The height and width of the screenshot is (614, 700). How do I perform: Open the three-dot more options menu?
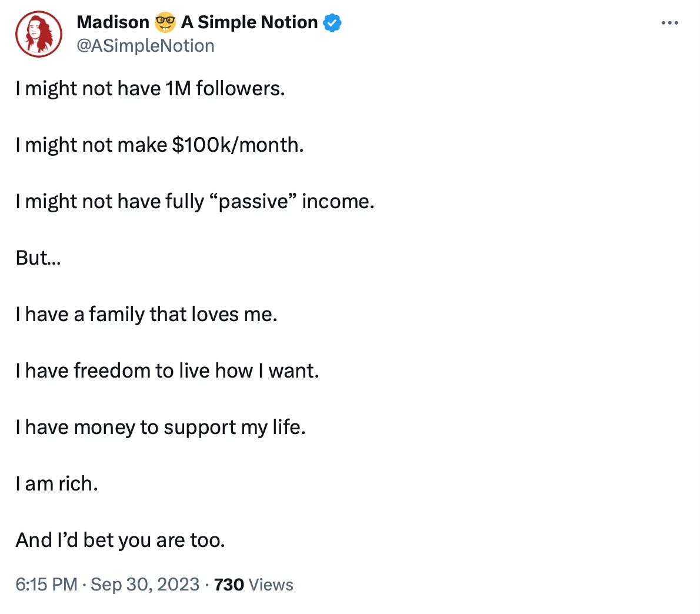coord(669,23)
